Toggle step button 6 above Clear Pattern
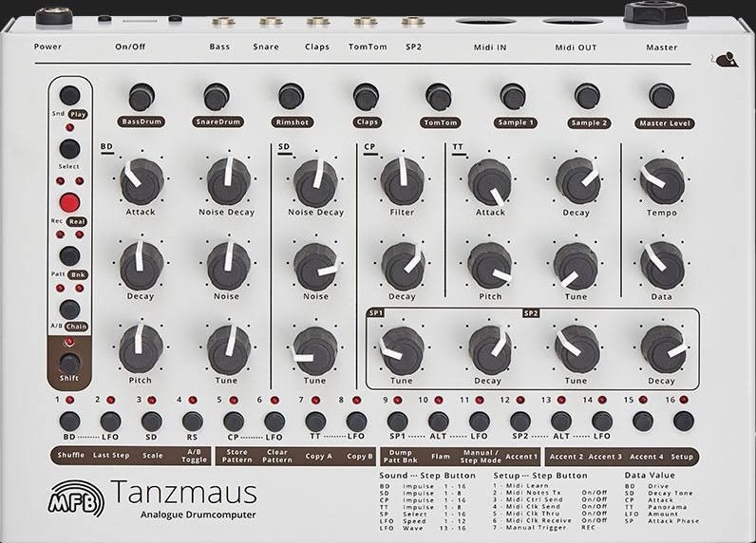This screenshot has height=543, width=756. 274,421
